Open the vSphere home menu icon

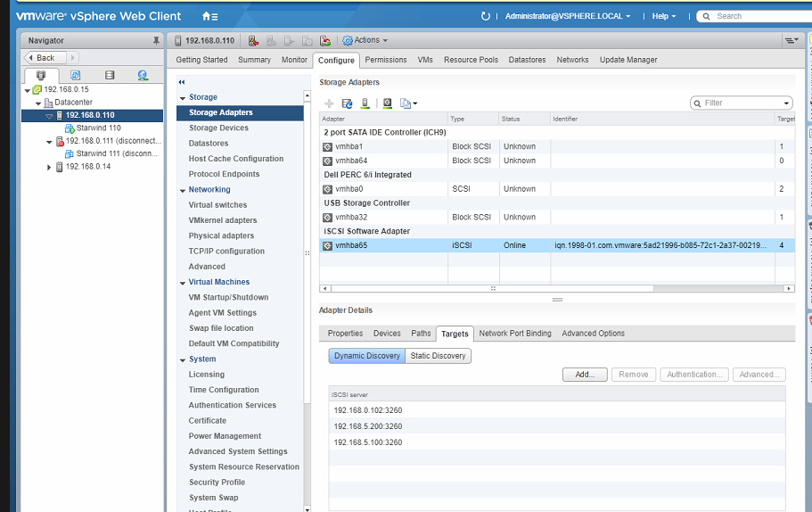(209, 17)
